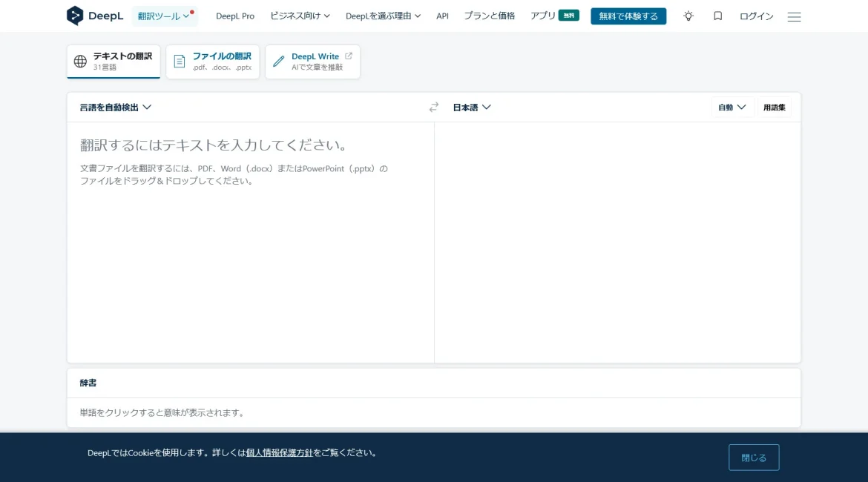Click the 無料 badge next to アプリ
The height and width of the screenshot is (482, 868).
pos(568,16)
